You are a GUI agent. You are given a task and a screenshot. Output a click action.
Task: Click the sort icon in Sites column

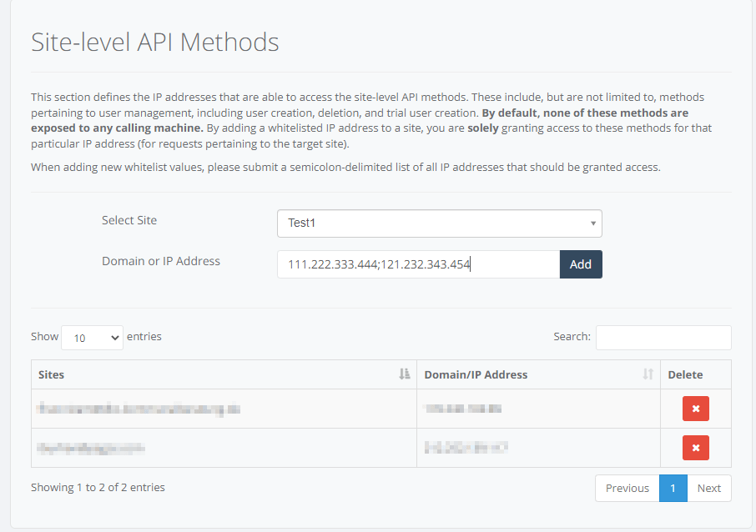tap(405, 374)
